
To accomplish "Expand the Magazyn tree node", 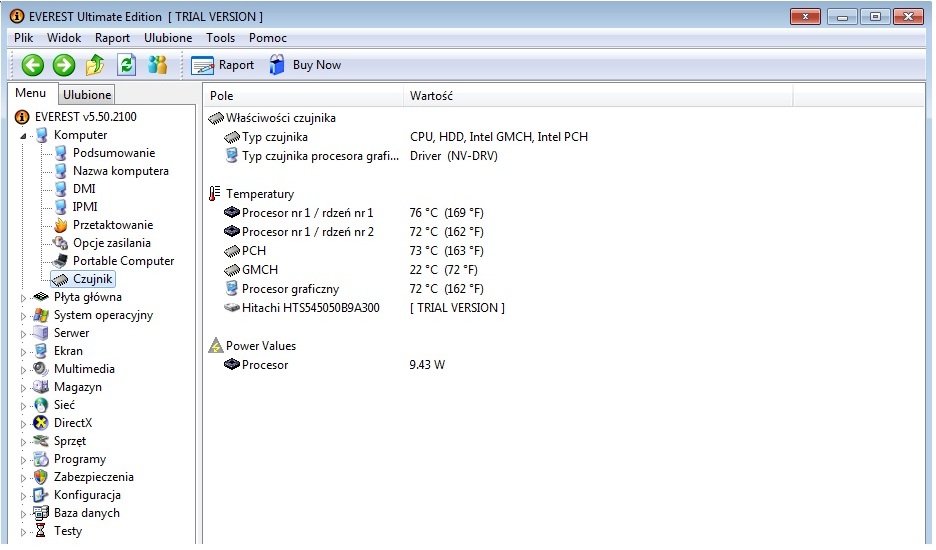I will pos(23,388).
